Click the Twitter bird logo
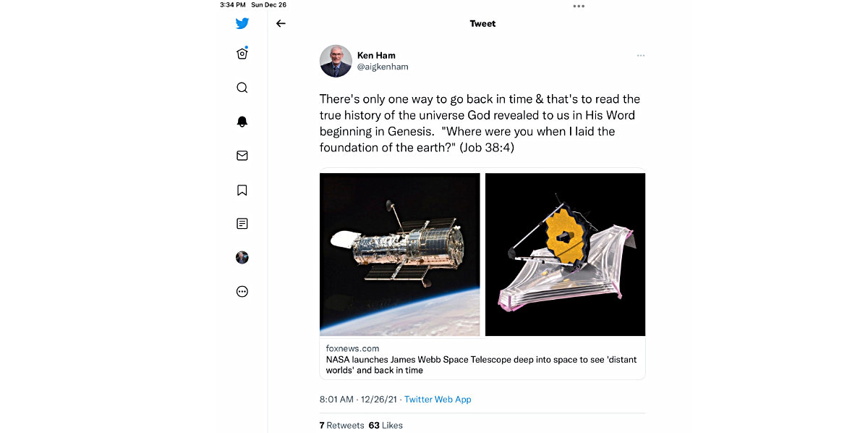 [242, 23]
